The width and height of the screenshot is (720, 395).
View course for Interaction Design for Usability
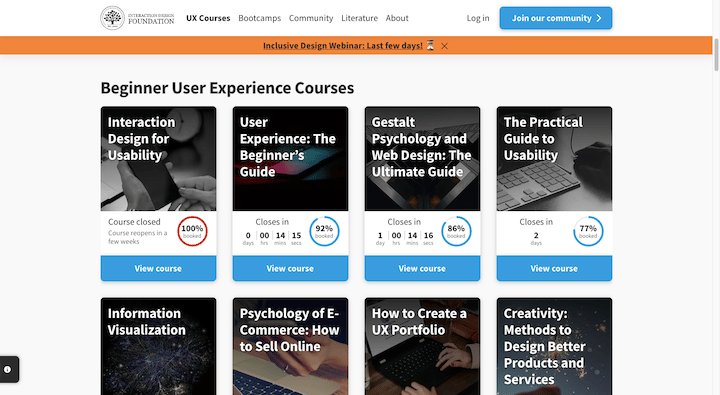(158, 268)
